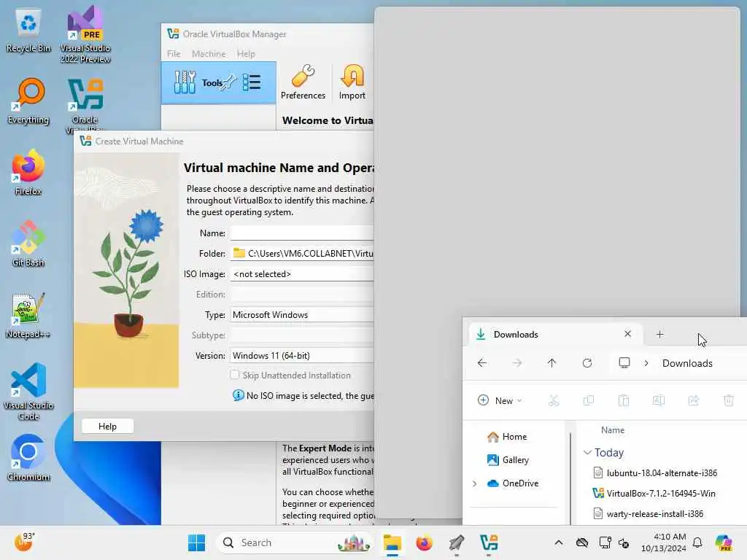747x560 pixels.
Task: Open Notepad++ desktop shortcut
Action: (28, 315)
